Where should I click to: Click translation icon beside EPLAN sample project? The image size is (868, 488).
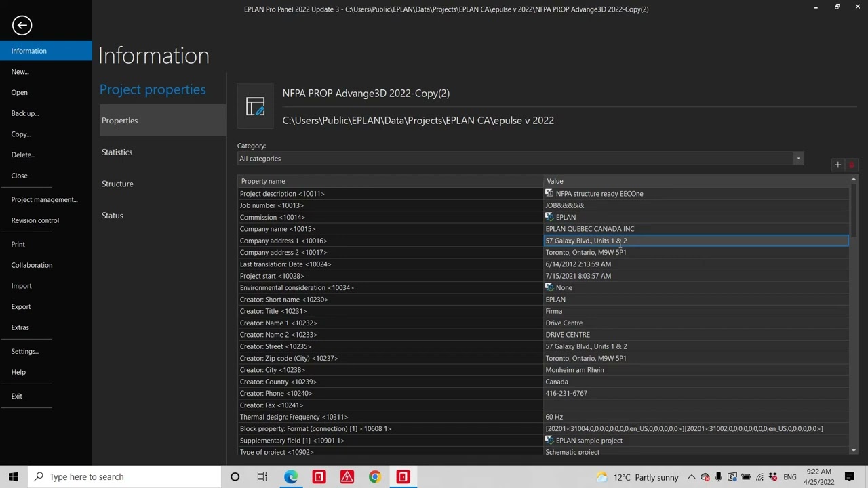549,440
